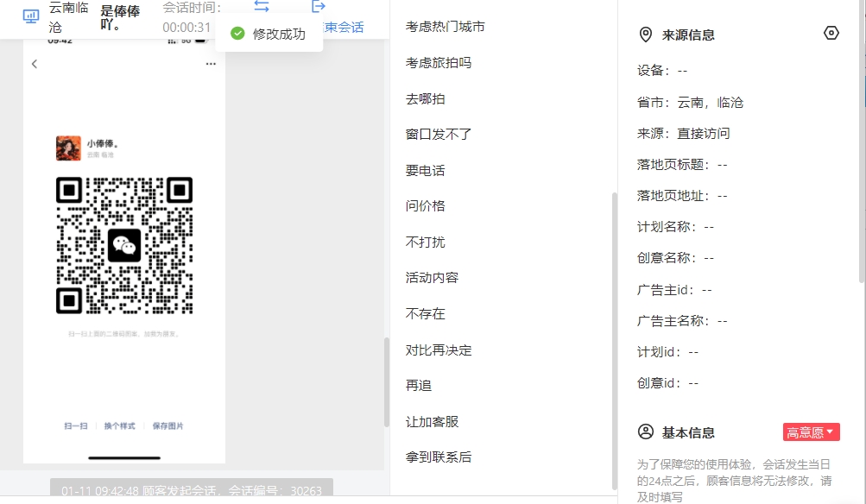866x504 pixels.
Task: Select quick reply 考虑旅拍吗
Action: click(439, 63)
